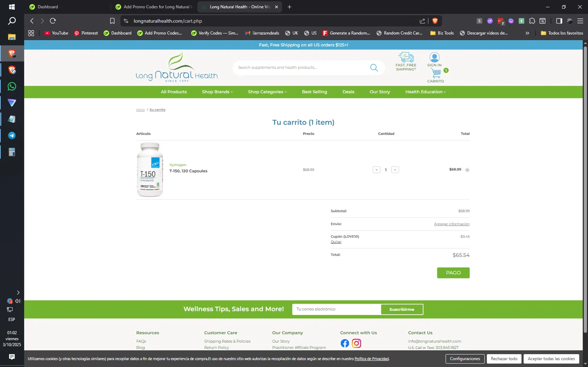
Task: Close the Long Natural Health tab
Action: [x=276, y=7]
